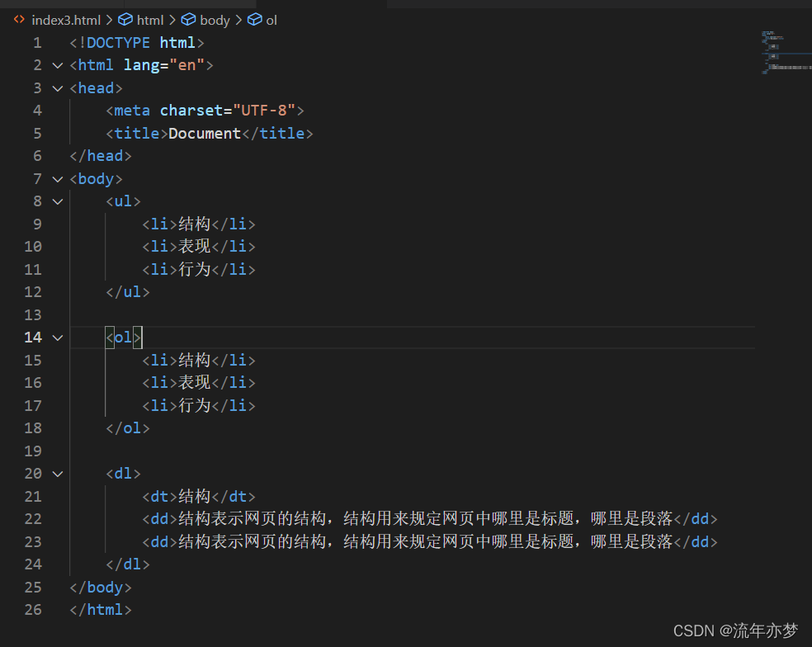This screenshot has width=812, height=647.
Task: Collapse the body tag fold on line 7
Action: [x=58, y=179]
